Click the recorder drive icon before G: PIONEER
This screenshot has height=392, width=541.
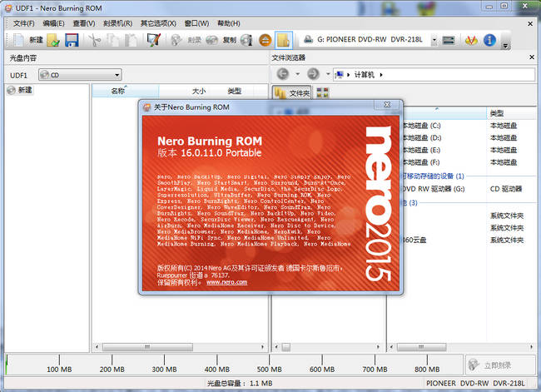pos(308,40)
